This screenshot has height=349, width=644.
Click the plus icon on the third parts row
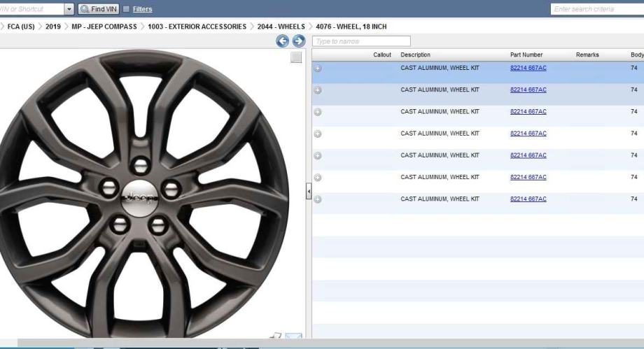pos(318,112)
